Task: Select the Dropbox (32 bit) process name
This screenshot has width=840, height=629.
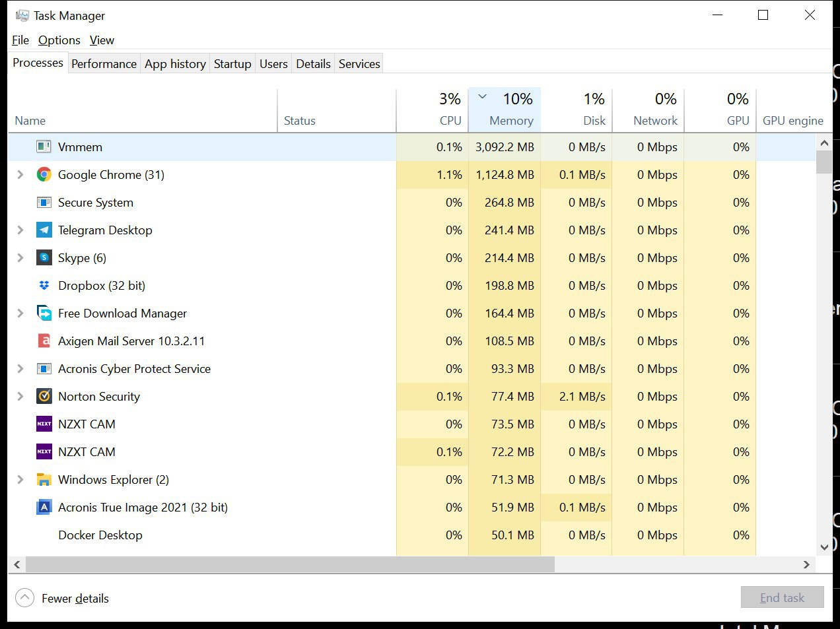Action: tap(102, 286)
